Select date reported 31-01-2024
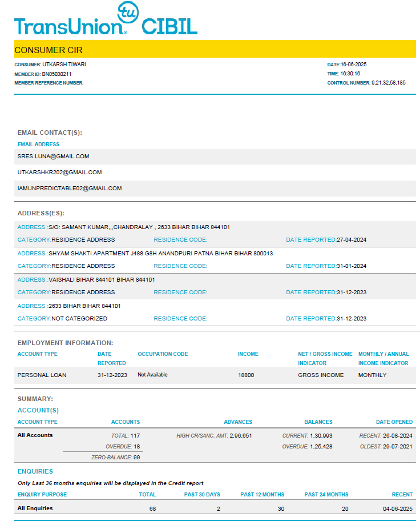 tap(352, 266)
